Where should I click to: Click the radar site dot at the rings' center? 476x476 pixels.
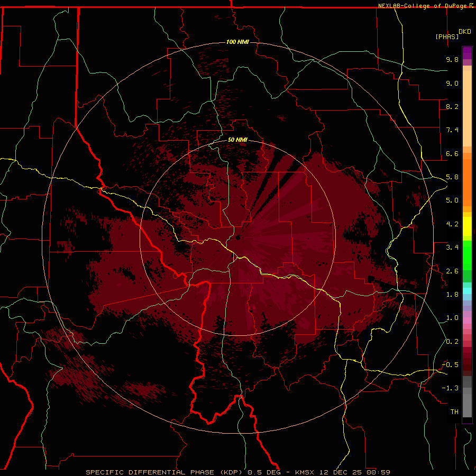[x=238, y=237]
